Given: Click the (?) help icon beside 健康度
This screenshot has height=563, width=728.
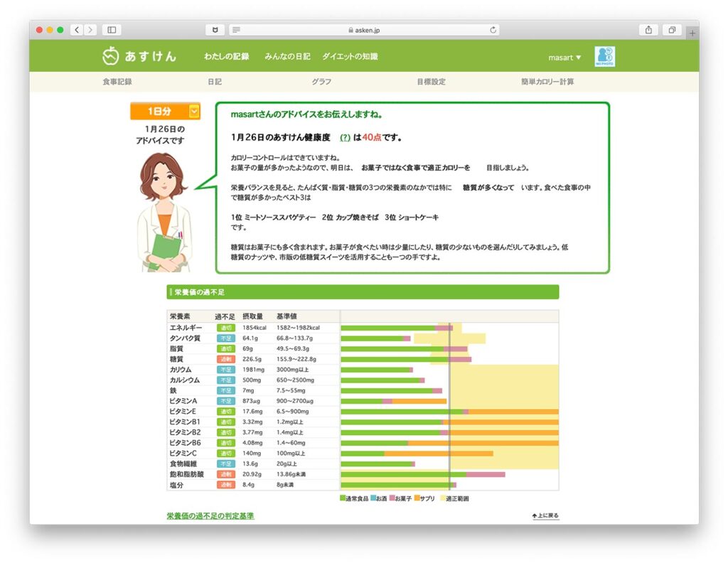Looking at the screenshot, I should point(346,137).
